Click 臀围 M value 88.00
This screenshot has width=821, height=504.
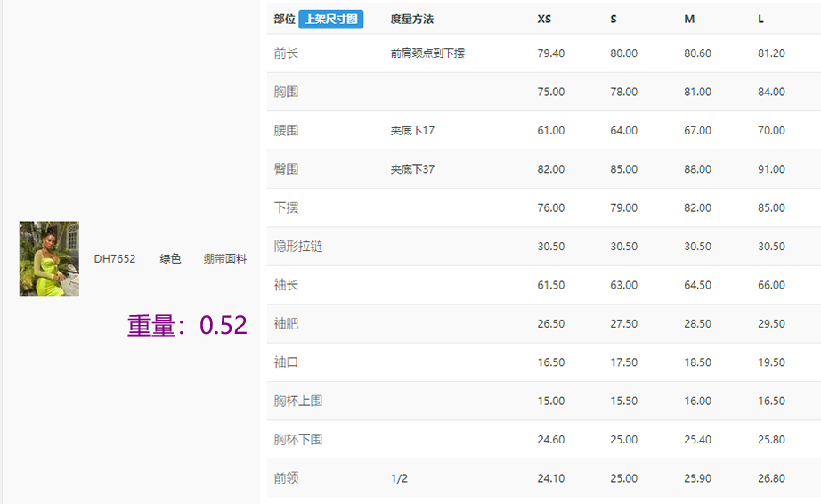coord(697,169)
